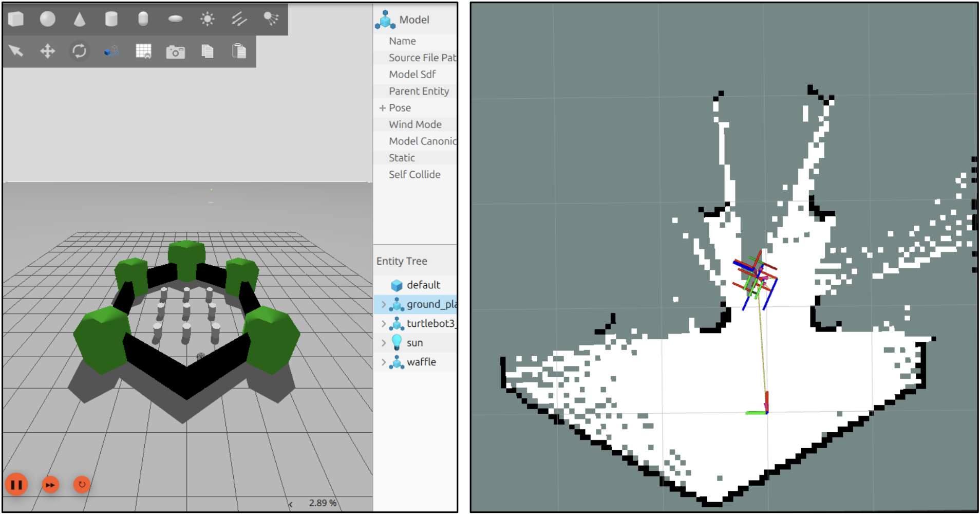Click the real-time factor percentage display
This screenshot has height=514, width=980.
[x=322, y=503]
